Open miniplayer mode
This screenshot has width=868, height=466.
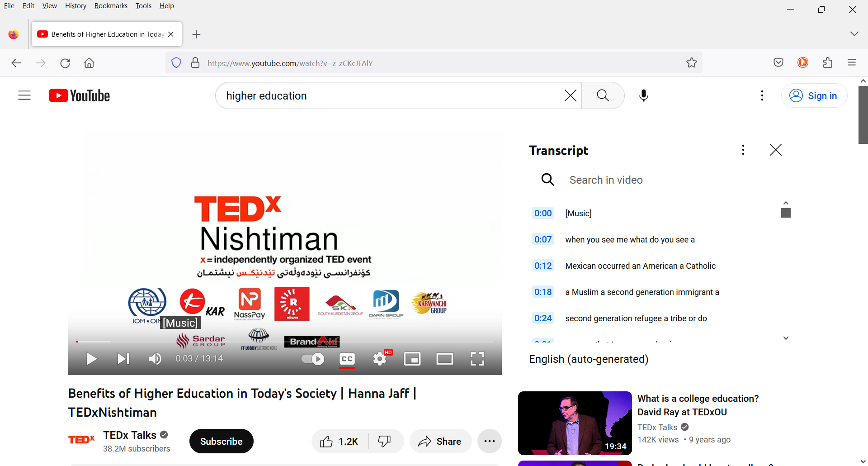(412, 358)
